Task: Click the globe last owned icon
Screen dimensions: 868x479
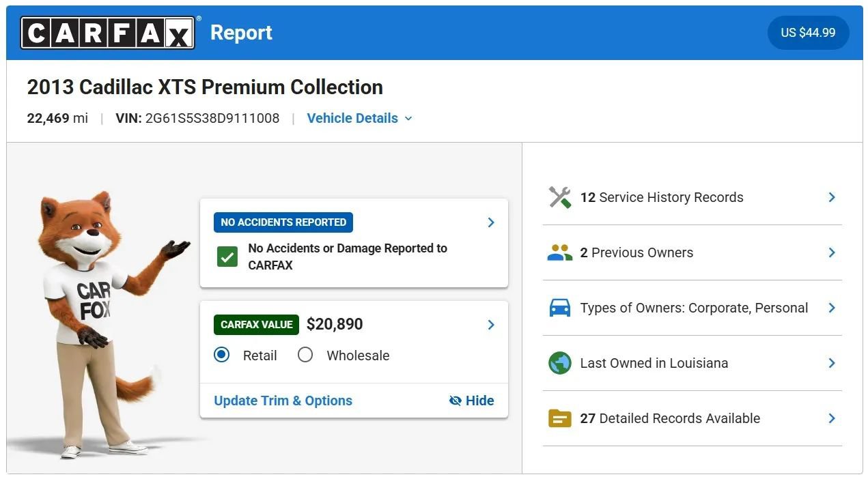Action: point(560,363)
